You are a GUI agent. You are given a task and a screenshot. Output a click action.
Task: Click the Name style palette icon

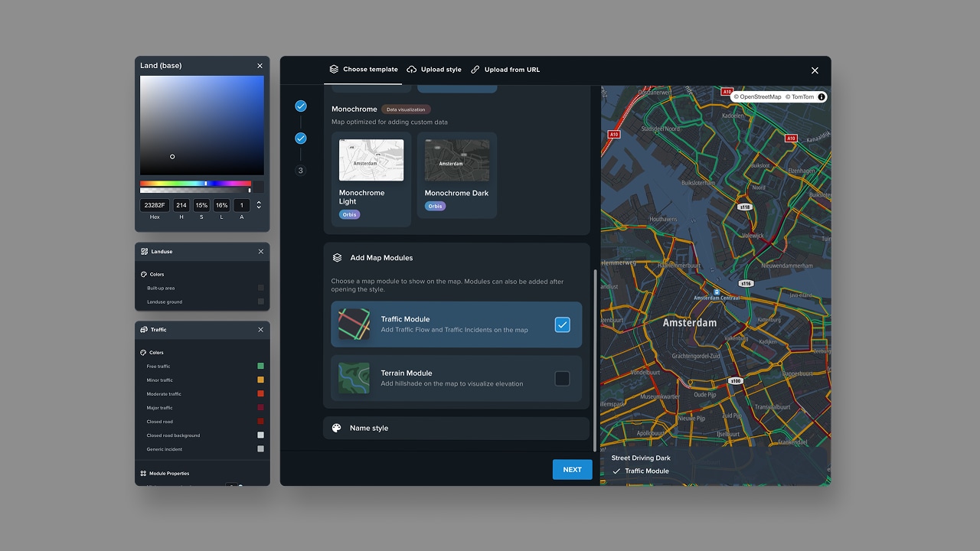(337, 428)
